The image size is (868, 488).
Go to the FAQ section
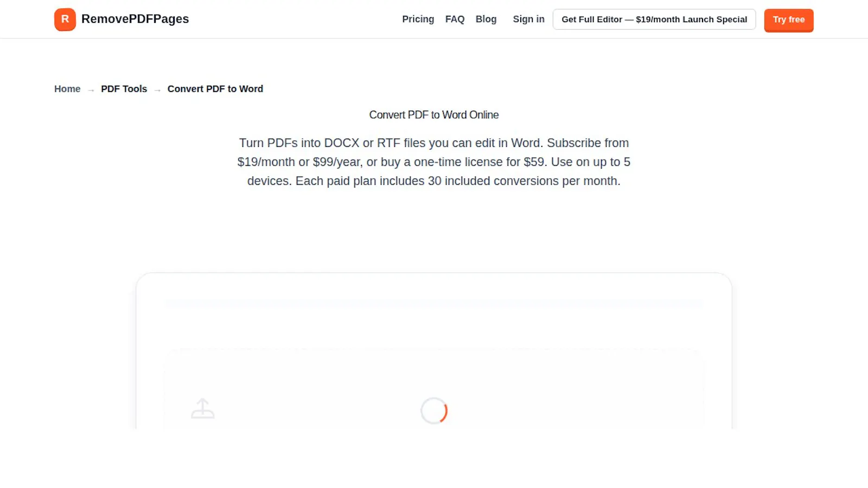click(455, 19)
